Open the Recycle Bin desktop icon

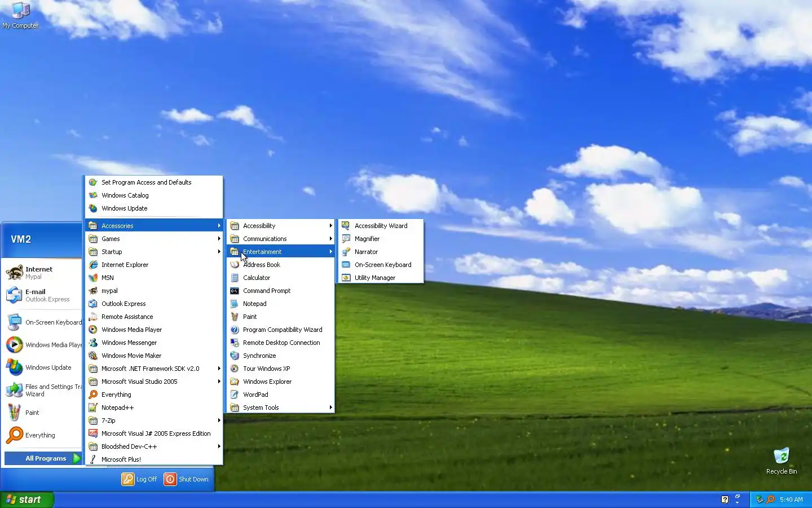tap(782, 461)
